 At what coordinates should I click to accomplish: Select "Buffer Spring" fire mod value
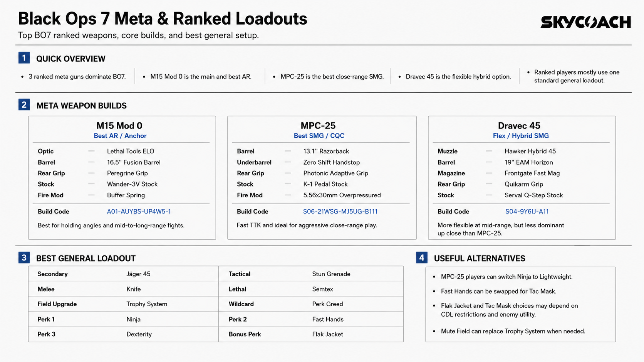pos(126,195)
